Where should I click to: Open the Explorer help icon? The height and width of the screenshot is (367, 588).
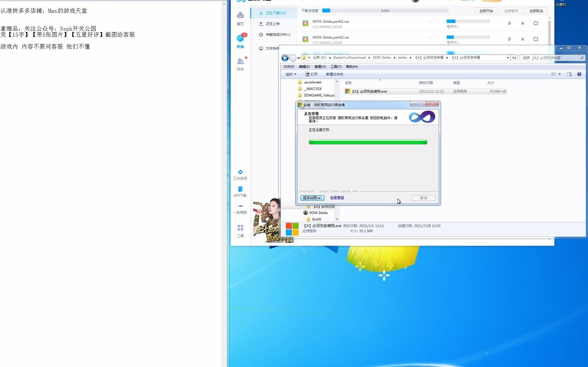point(579,74)
